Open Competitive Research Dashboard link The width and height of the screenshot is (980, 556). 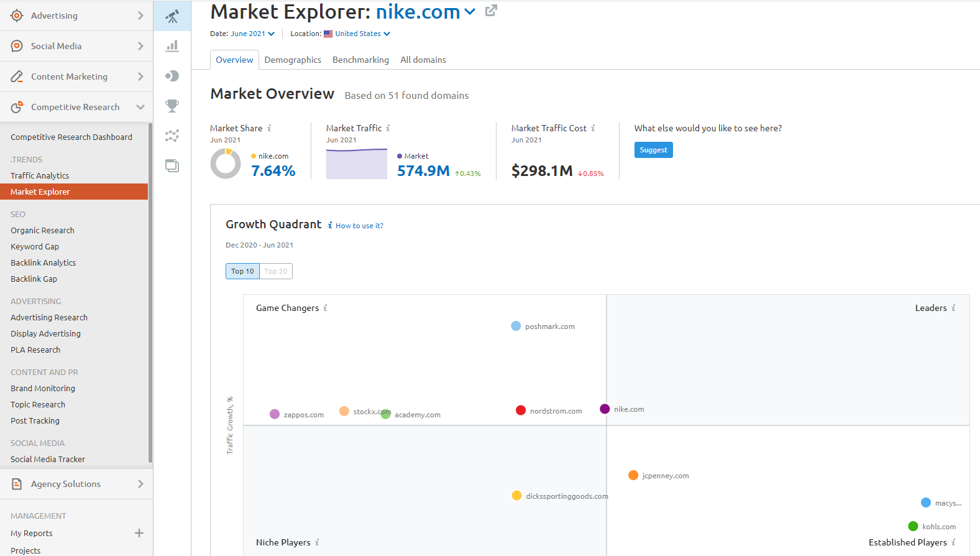[x=71, y=137]
